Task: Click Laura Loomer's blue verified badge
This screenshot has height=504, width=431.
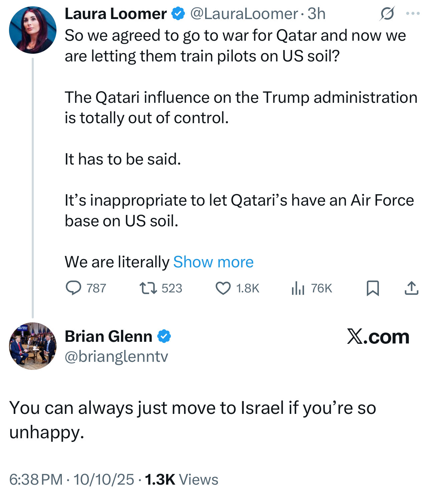Action: pos(178,14)
